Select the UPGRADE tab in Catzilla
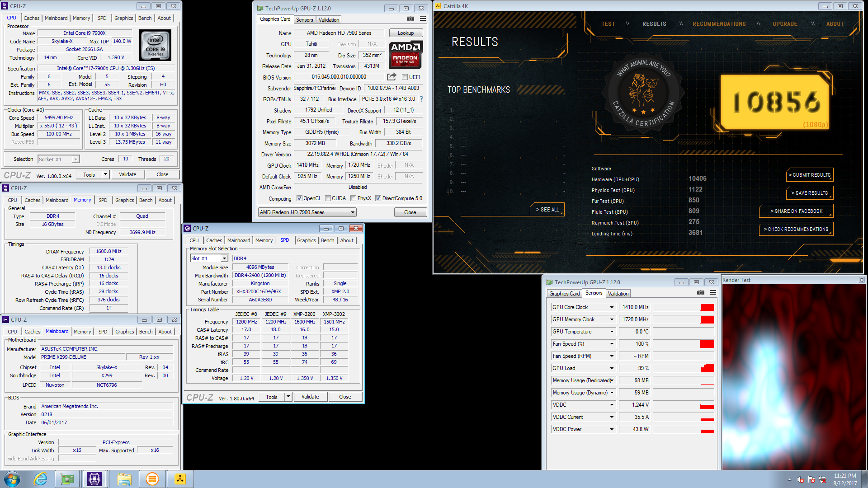The width and height of the screenshot is (868, 488). pyautogui.click(x=785, y=24)
